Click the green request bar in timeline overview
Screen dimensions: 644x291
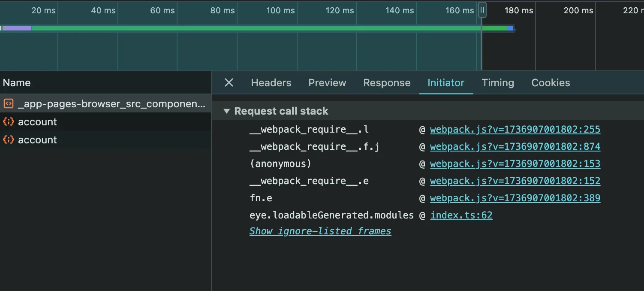pos(269,28)
